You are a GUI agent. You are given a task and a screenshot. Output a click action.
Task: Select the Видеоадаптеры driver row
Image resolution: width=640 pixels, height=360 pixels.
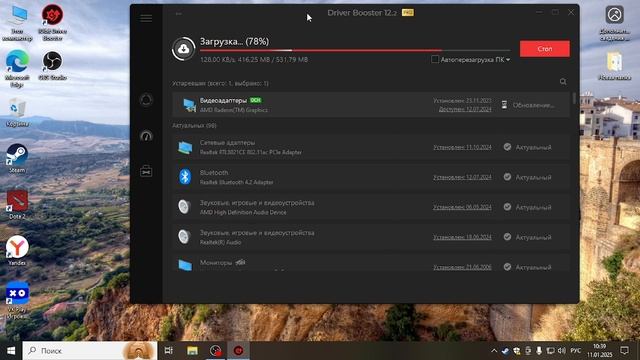pyautogui.click(x=371, y=105)
